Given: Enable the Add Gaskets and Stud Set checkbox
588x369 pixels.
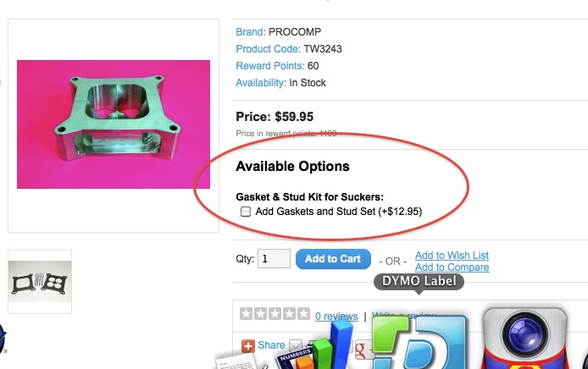Looking at the screenshot, I should [x=245, y=212].
